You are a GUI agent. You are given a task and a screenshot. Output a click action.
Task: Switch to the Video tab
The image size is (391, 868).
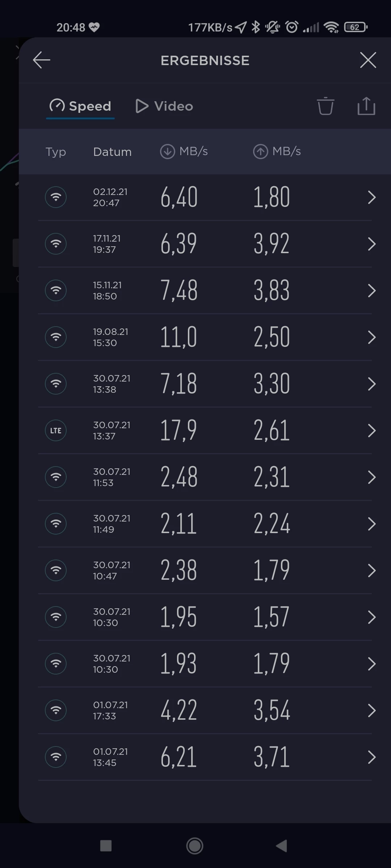tap(164, 106)
